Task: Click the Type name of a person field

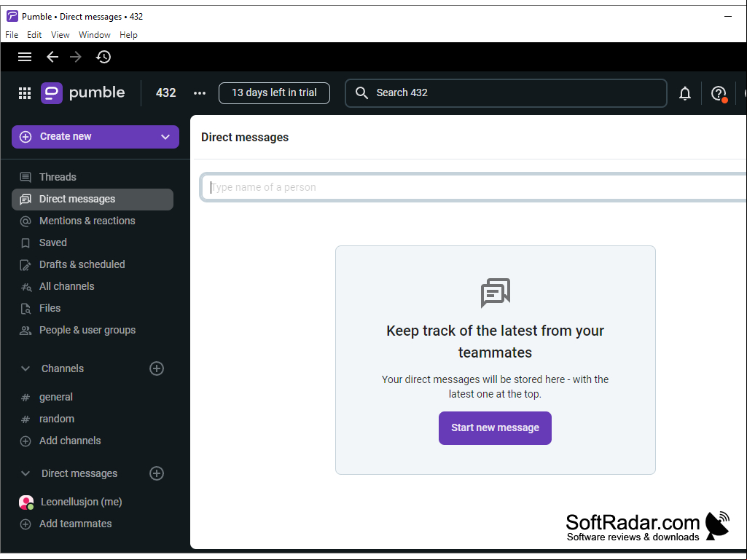Action: coord(474,187)
